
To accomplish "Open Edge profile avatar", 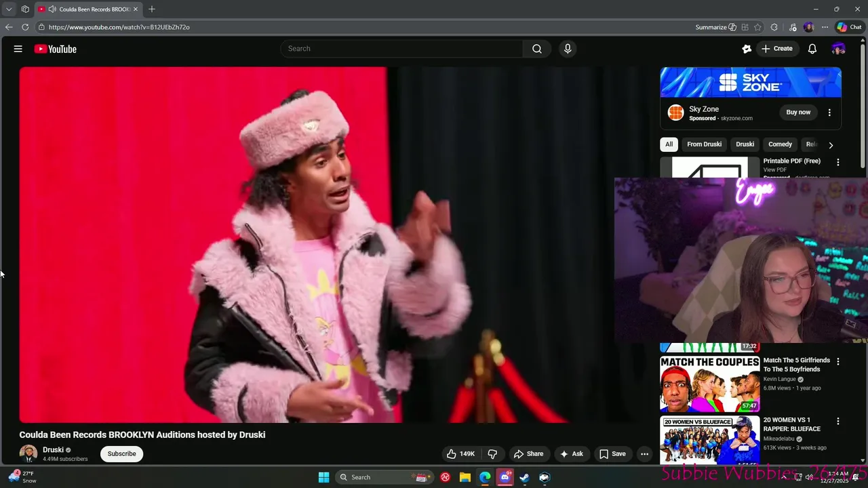I will point(808,27).
